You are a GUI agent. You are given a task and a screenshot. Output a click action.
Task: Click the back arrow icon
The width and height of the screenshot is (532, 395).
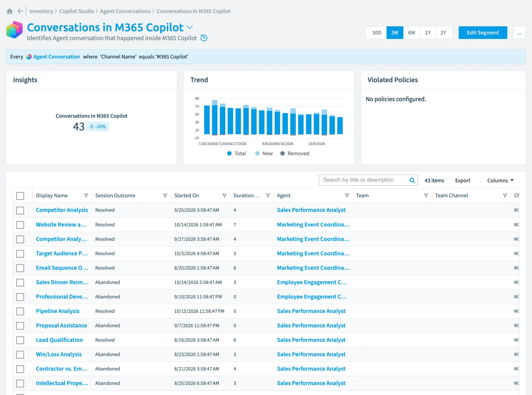[x=20, y=11]
